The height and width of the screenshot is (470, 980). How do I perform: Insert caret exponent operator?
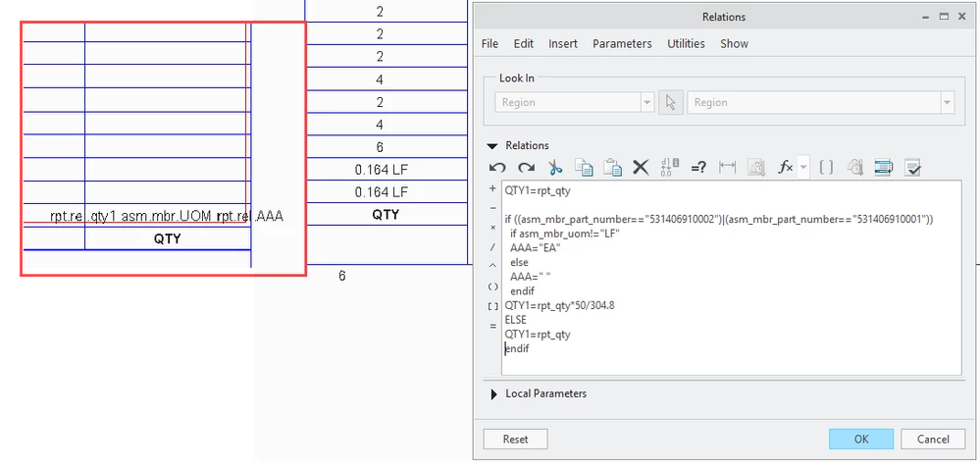[492, 267]
